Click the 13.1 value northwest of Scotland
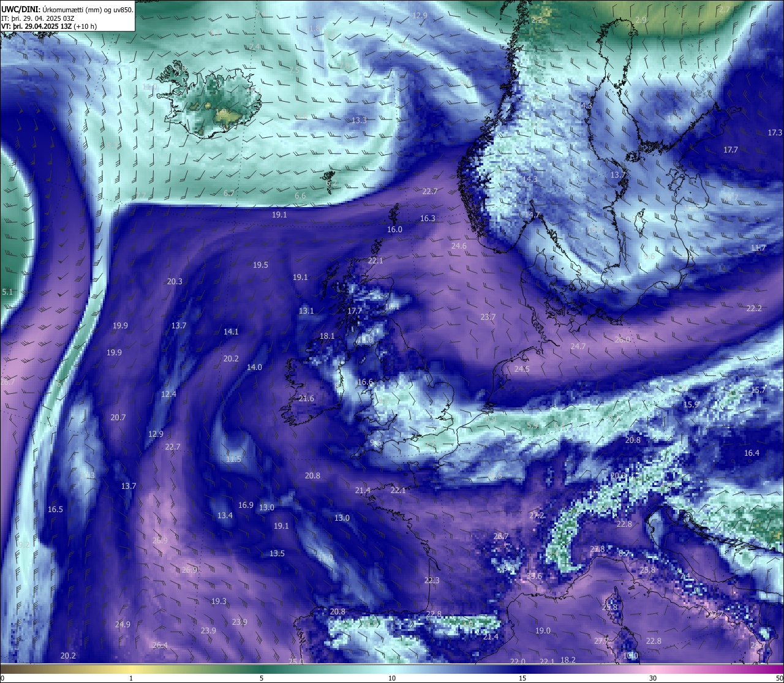The width and height of the screenshot is (784, 683). (x=306, y=311)
